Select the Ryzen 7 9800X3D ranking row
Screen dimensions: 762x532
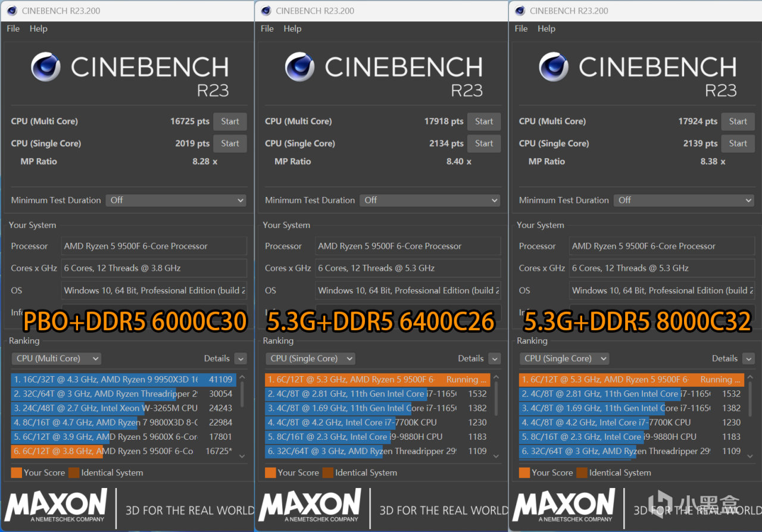(124, 423)
